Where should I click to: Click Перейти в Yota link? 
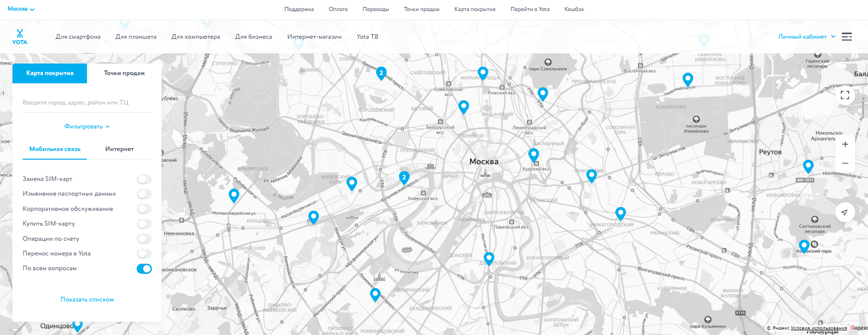pyautogui.click(x=530, y=9)
